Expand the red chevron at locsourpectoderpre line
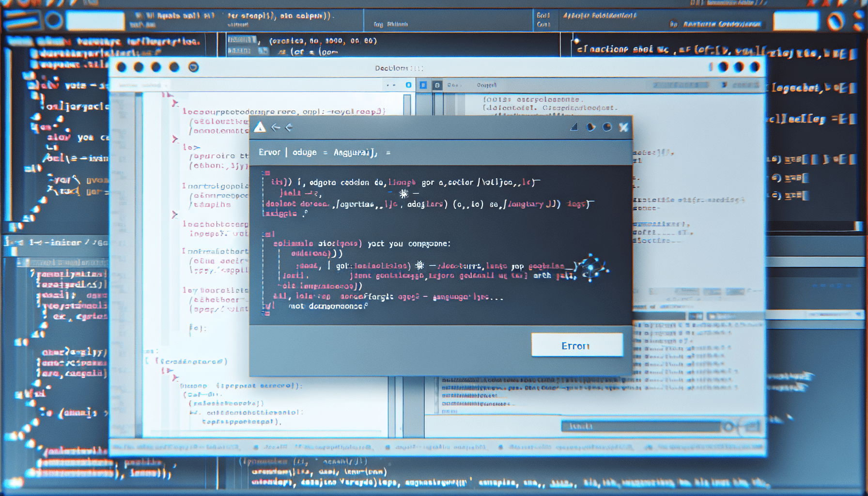This screenshot has height=496, width=868. point(175,103)
